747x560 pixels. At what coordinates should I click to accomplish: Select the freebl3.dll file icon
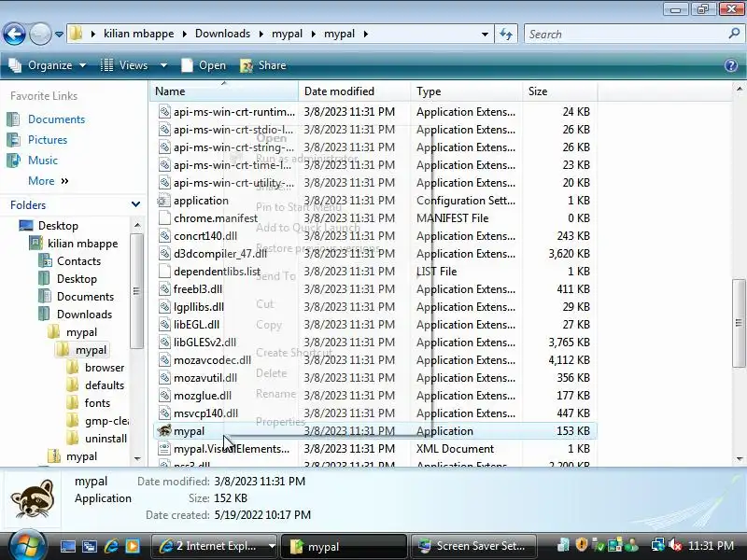pyautogui.click(x=164, y=289)
